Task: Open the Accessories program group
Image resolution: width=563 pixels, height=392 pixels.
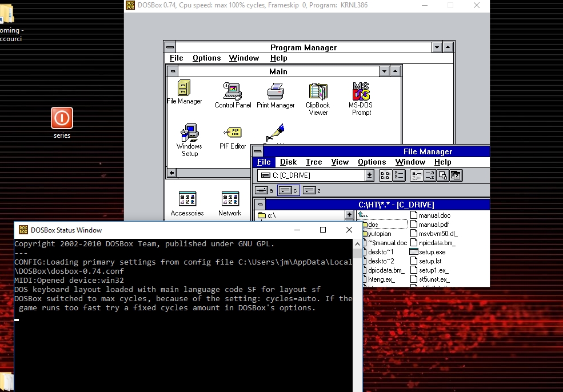Action: point(187,199)
